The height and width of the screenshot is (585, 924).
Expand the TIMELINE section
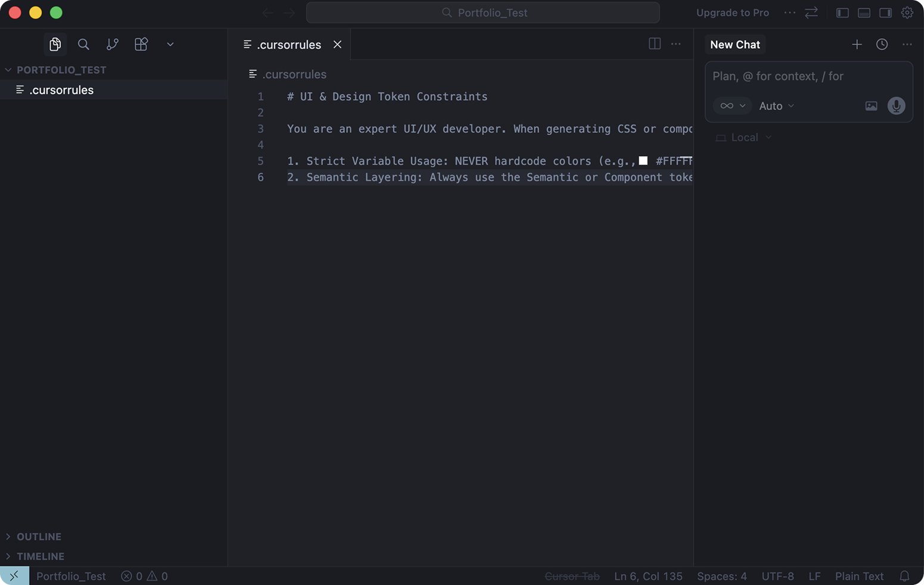pos(40,556)
